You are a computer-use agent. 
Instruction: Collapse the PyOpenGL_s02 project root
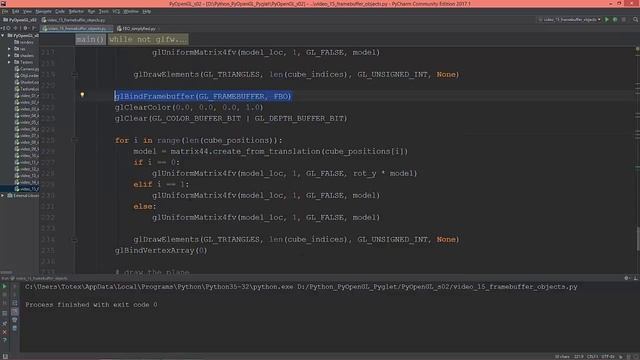click(x=3, y=36)
